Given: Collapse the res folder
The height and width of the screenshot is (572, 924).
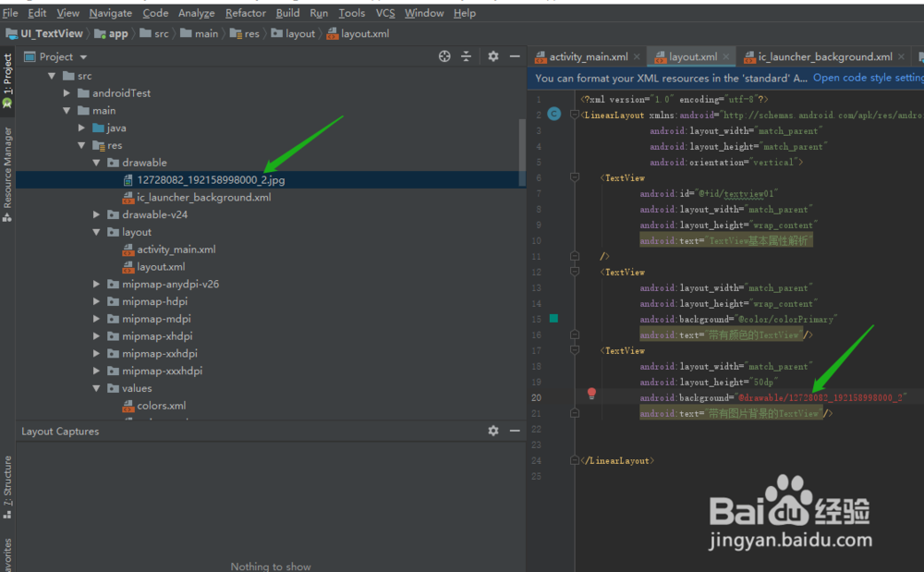Looking at the screenshot, I should pyautogui.click(x=81, y=145).
